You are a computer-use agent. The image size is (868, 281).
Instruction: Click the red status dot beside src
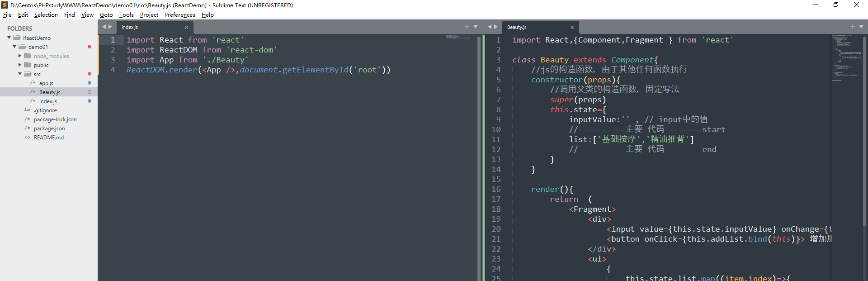click(x=90, y=74)
